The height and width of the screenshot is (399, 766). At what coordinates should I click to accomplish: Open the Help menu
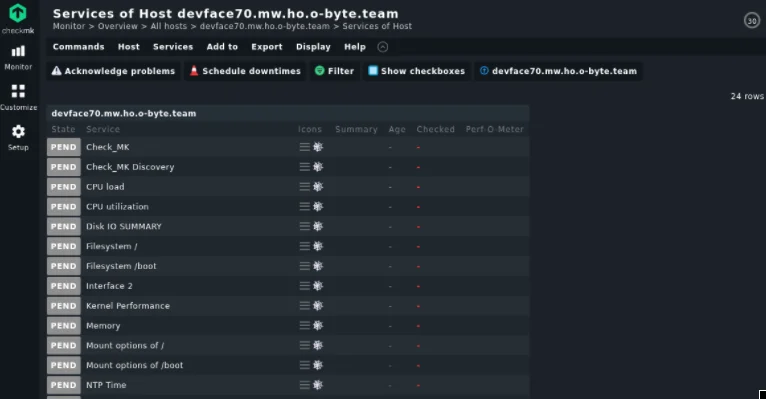pos(355,47)
